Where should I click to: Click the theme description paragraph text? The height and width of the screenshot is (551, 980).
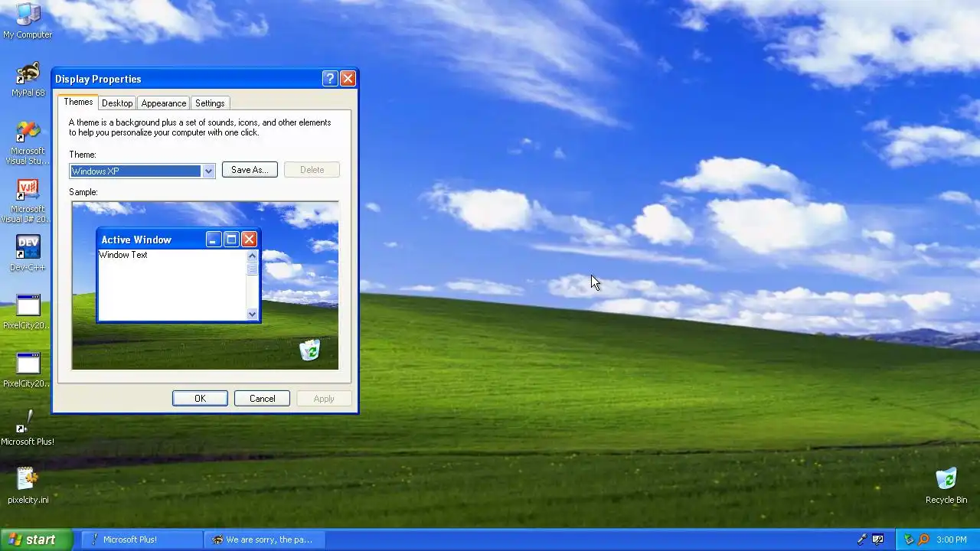click(x=200, y=127)
